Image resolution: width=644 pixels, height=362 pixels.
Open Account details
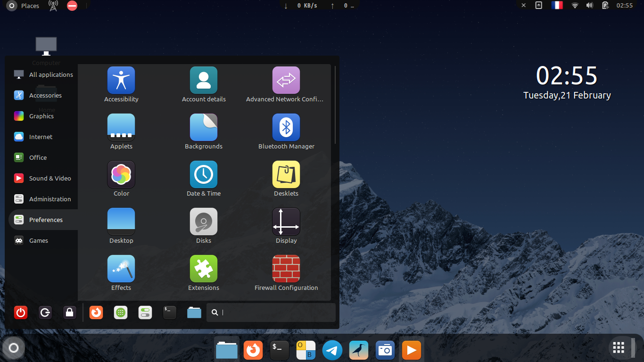click(204, 85)
